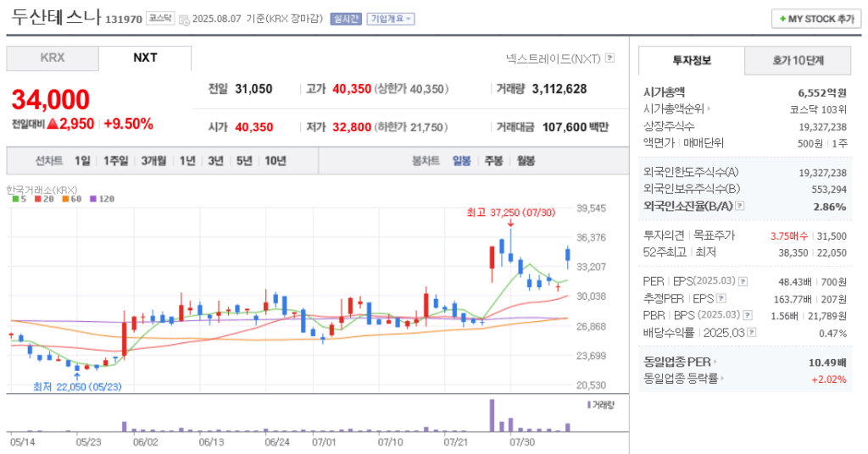Open help icon next to 넥스트레이드(NXT)
This screenshot has width=868, height=454.
[609, 58]
